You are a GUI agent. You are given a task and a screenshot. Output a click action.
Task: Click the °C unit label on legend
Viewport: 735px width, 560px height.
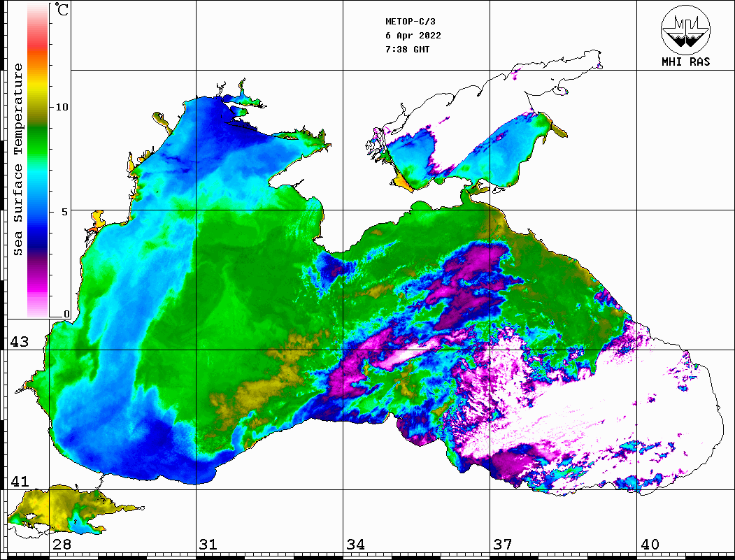click(62, 9)
